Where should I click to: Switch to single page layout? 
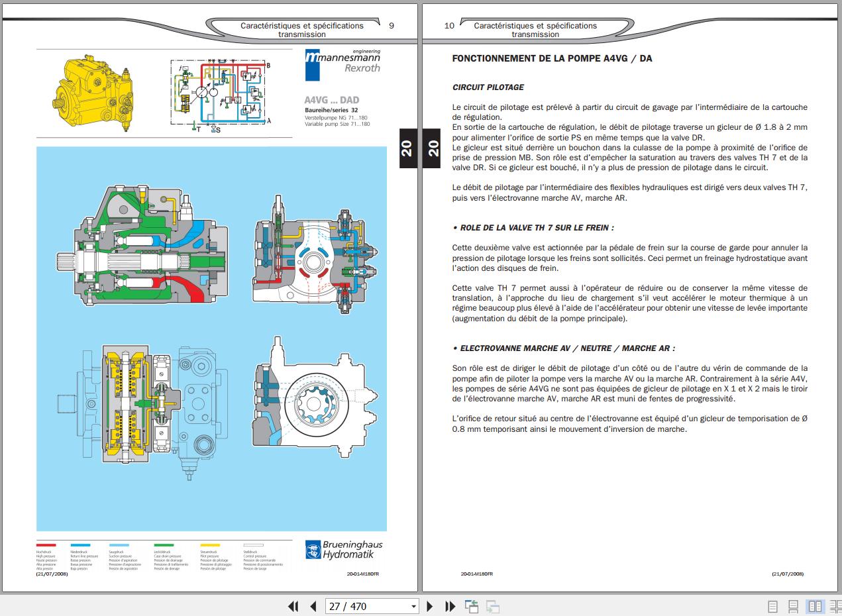772,606
